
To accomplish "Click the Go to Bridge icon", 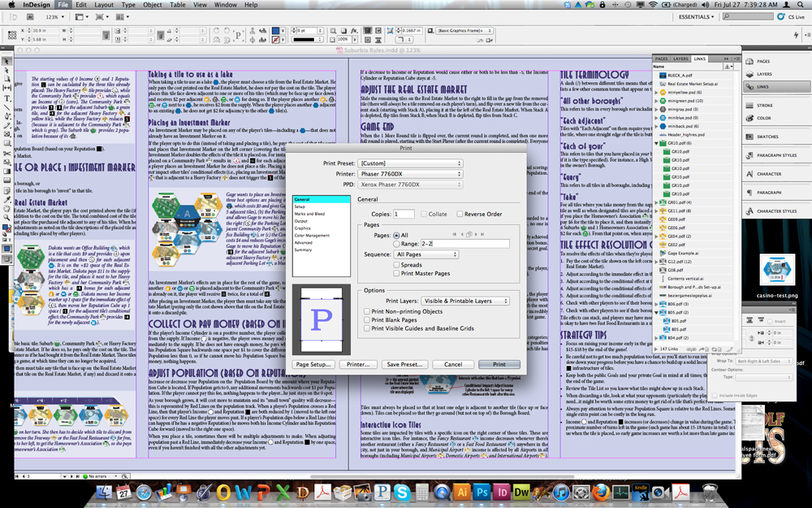I will (x=30, y=17).
